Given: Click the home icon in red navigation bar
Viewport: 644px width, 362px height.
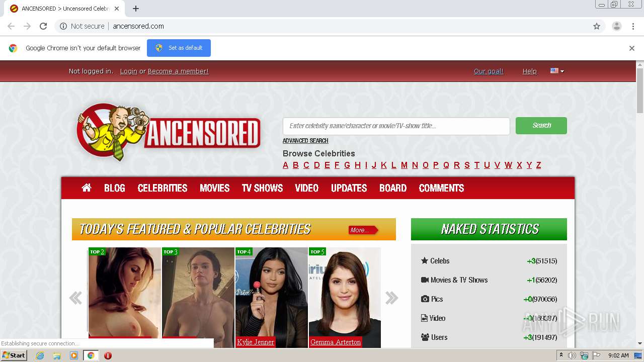Looking at the screenshot, I should [x=87, y=188].
